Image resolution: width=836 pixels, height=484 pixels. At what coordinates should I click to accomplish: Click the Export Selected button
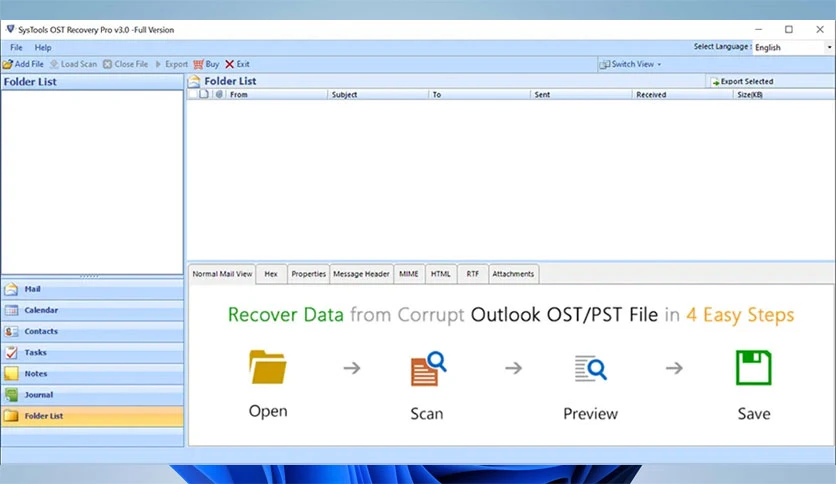tap(742, 82)
